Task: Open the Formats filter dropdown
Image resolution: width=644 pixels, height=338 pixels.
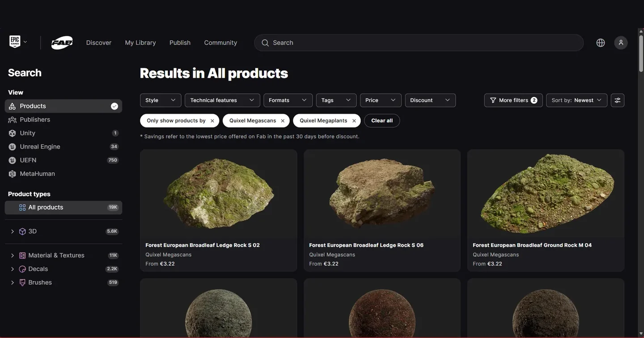Action: coord(288,100)
